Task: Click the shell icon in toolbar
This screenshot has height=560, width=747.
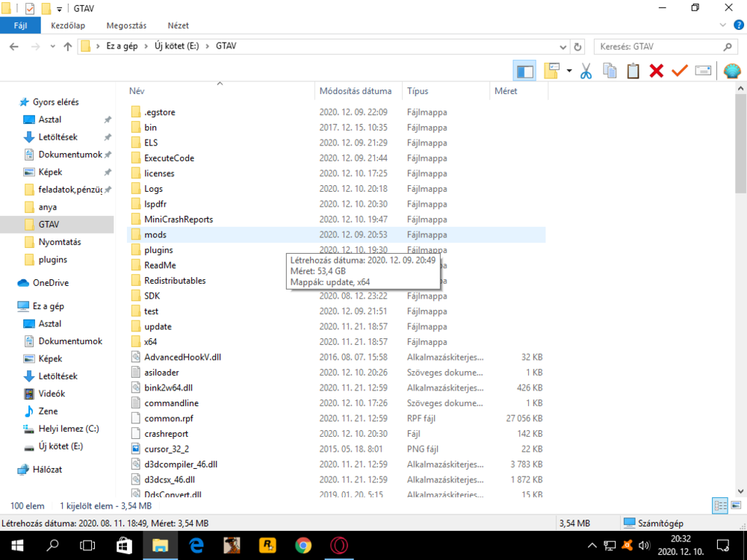Action: [x=732, y=71]
